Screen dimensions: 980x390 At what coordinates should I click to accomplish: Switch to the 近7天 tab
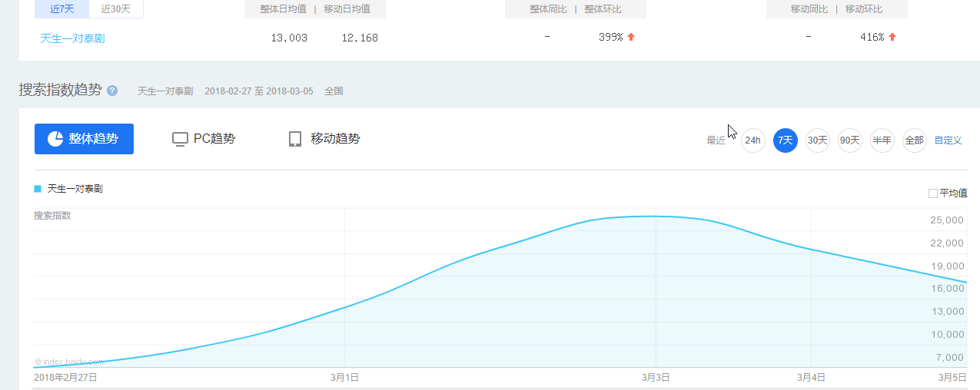point(61,9)
